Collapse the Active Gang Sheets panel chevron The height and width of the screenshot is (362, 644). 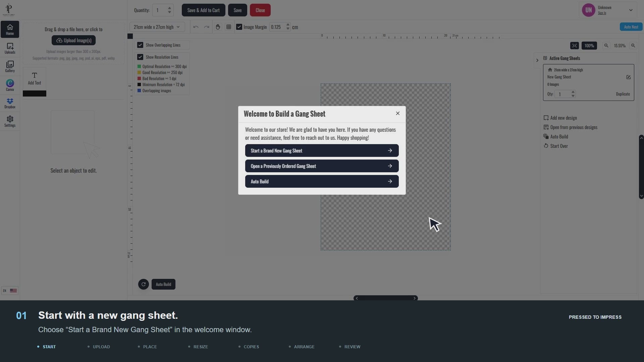point(537,60)
